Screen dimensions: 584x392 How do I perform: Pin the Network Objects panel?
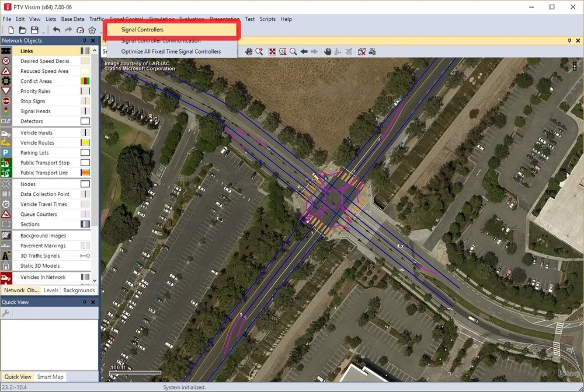coord(85,40)
